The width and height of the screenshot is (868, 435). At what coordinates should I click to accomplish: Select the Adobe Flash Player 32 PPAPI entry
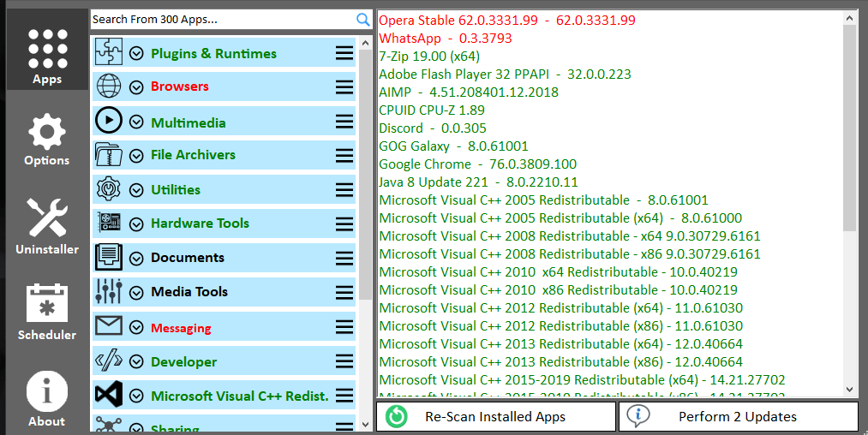(505, 74)
